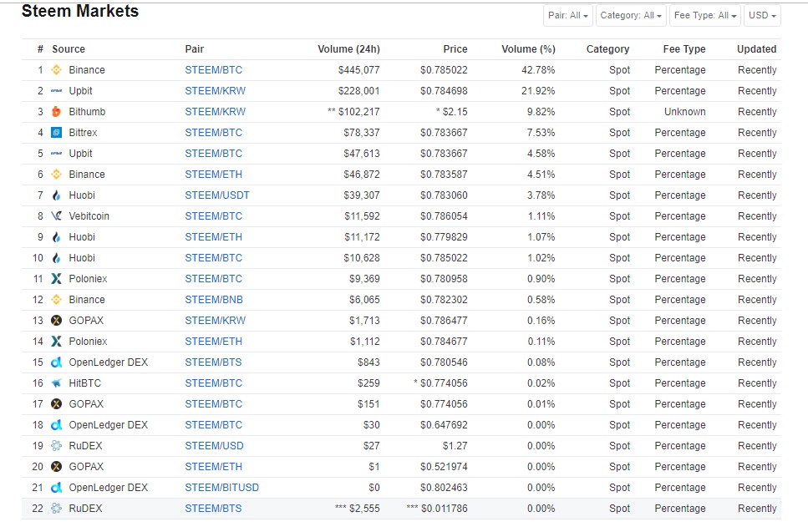Click the Bittrex source name
This screenshot has width=808, height=532.
pos(83,132)
